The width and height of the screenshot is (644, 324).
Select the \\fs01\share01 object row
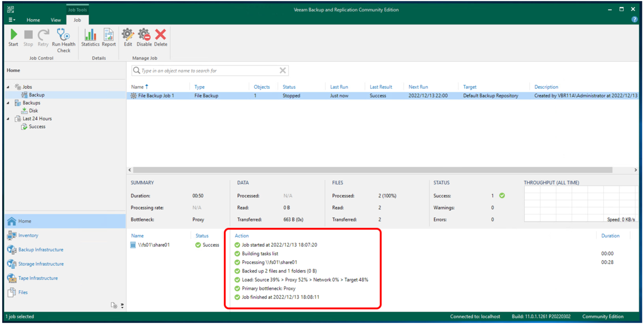174,245
